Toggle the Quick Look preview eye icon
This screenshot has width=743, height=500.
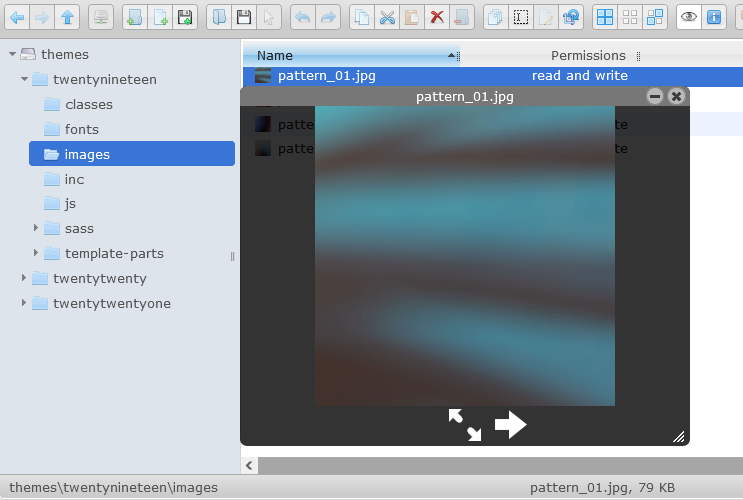click(x=688, y=17)
